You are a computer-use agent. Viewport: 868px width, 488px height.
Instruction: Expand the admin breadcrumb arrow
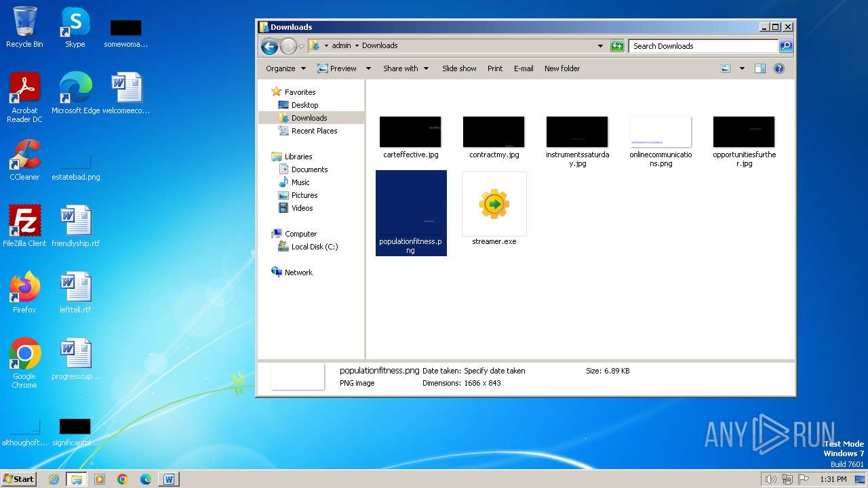point(357,46)
